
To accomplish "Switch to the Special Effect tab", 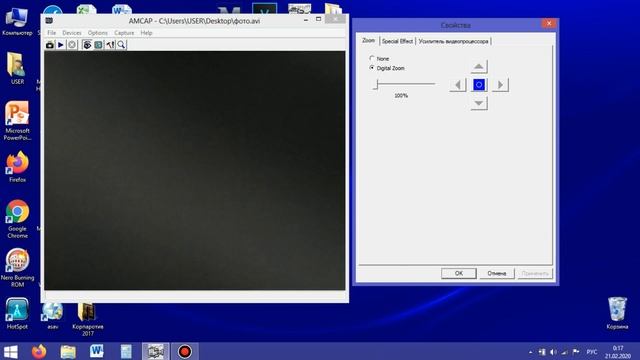I will (x=397, y=41).
